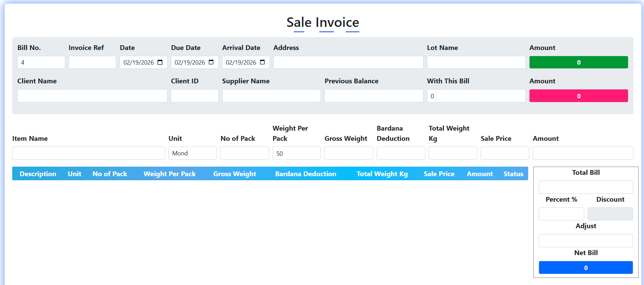Open the Due Date calendar picker icon
Image resolution: width=644 pixels, height=285 pixels.
coord(211,62)
